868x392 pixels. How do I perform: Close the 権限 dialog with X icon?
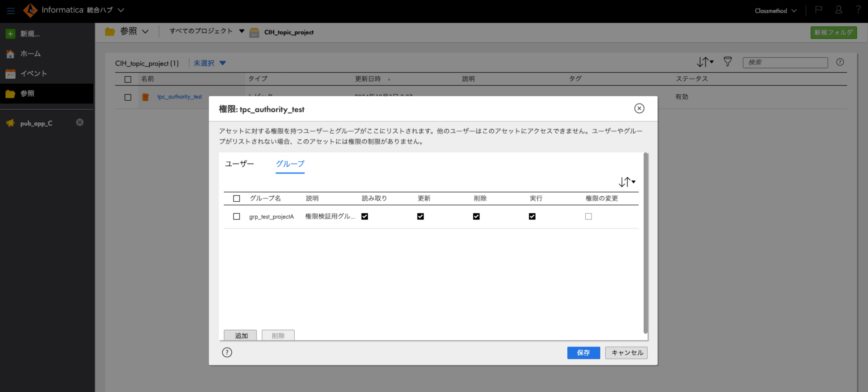click(x=639, y=108)
